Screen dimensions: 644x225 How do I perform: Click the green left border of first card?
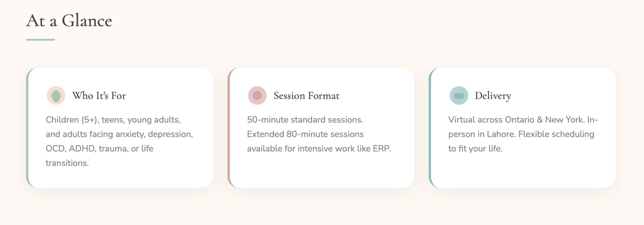27,127
